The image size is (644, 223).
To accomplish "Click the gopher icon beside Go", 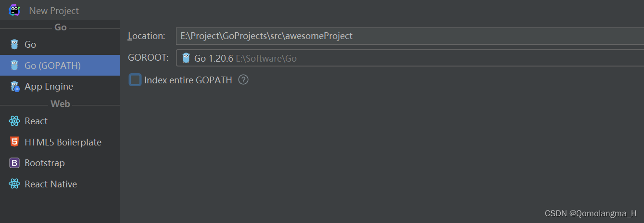I will click(14, 44).
